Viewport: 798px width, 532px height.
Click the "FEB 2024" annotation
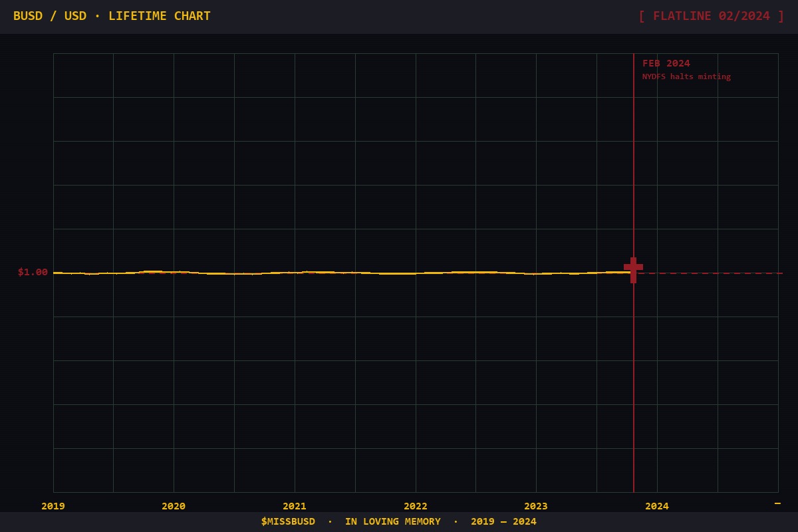[x=666, y=64]
